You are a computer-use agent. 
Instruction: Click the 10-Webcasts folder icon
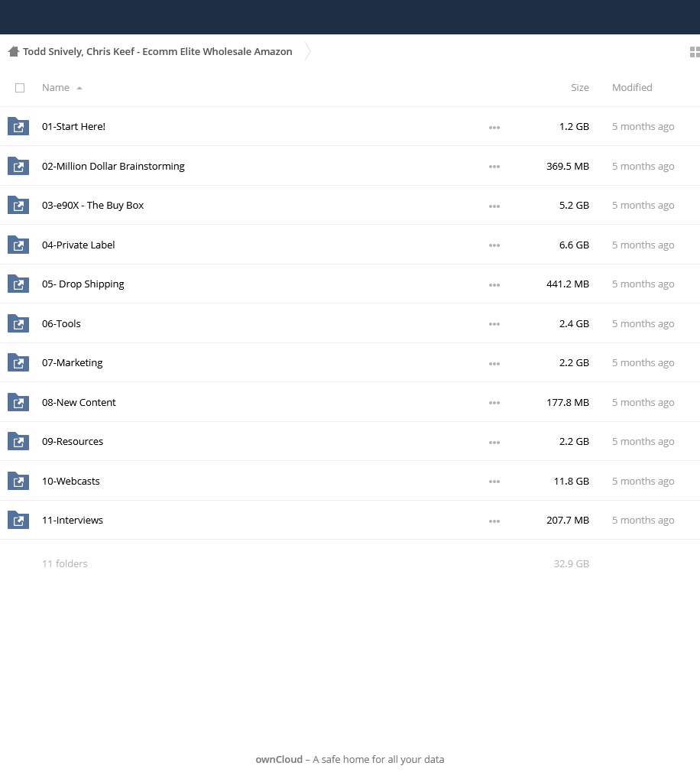click(18, 482)
